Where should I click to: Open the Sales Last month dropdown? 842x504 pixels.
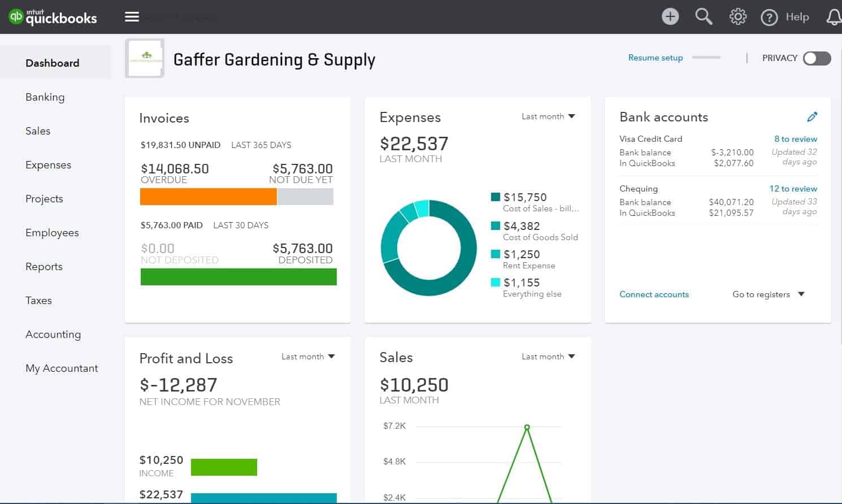[548, 357]
